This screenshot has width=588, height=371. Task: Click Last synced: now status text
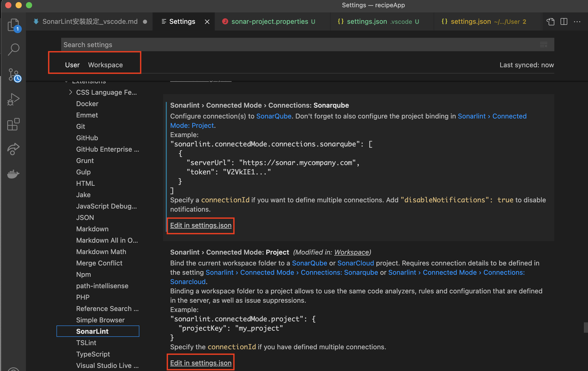pos(527,65)
